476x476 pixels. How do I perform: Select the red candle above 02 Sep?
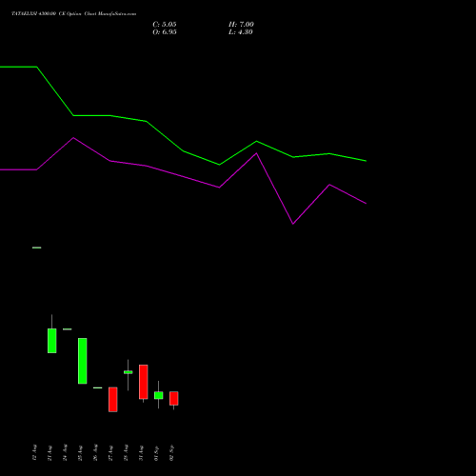tap(174, 398)
